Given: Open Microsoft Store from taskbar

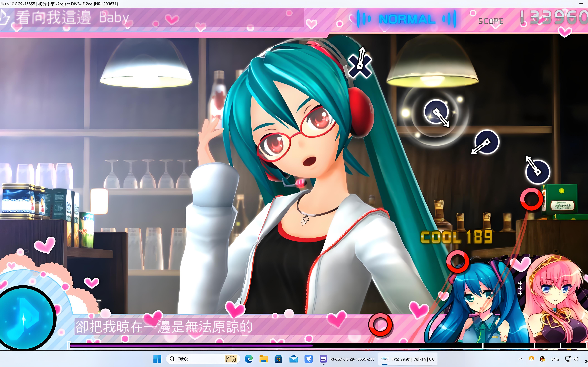Looking at the screenshot, I should point(278,359).
